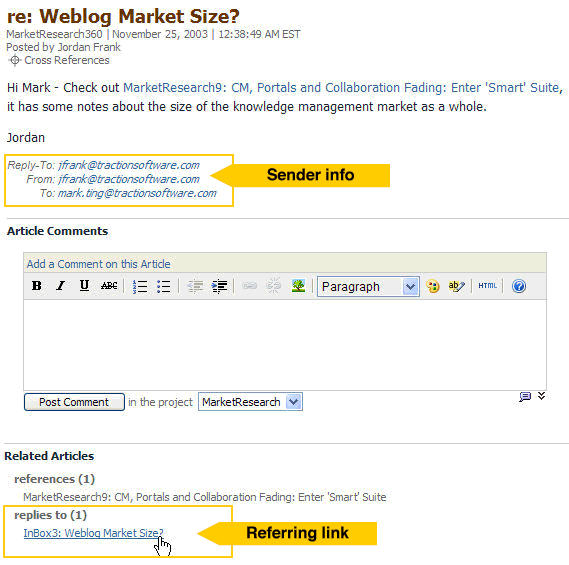Image resolution: width=569 pixels, height=565 pixels.
Task: Increase indent of comment text
Action: 220,286
